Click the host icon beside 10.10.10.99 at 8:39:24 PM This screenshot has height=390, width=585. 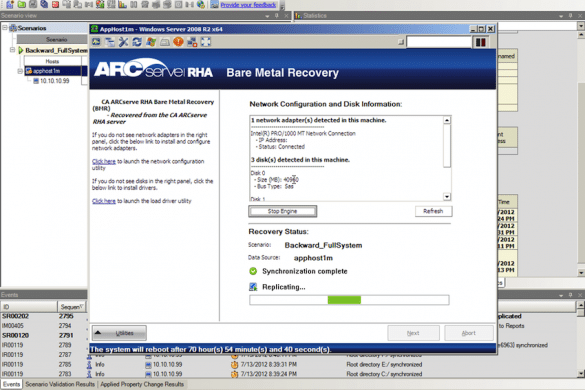click(x=148, y=374)
